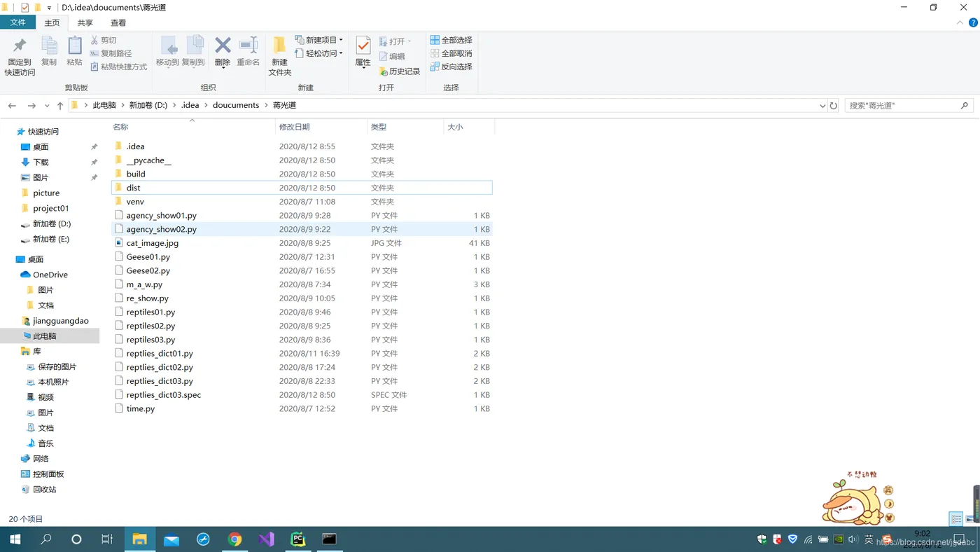Cut selection with 剪切

pos(104,41)
